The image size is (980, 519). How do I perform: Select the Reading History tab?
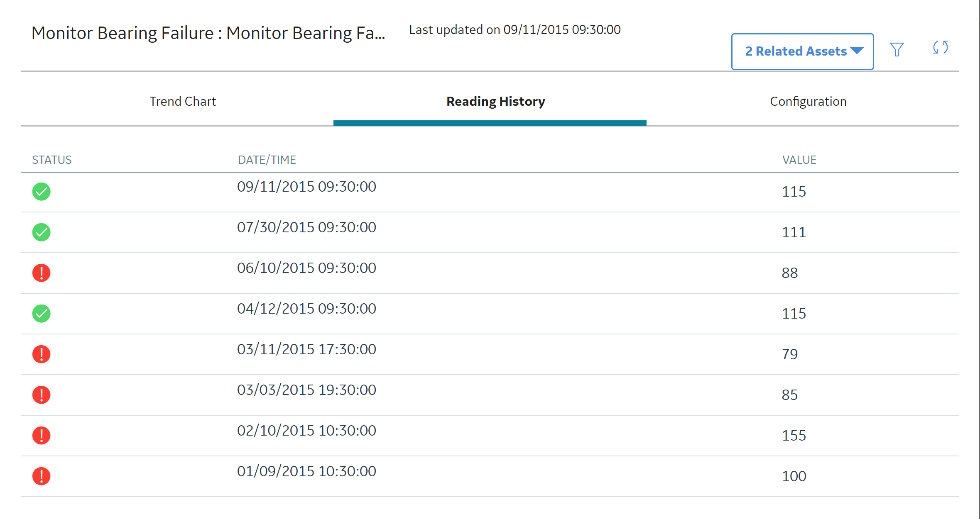(x=495, y=101)
